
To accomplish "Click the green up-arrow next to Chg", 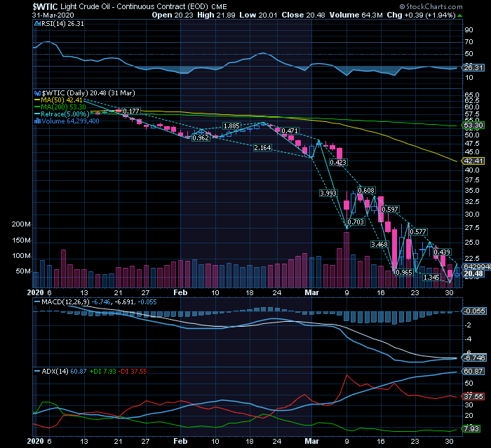I will point(459,15).
